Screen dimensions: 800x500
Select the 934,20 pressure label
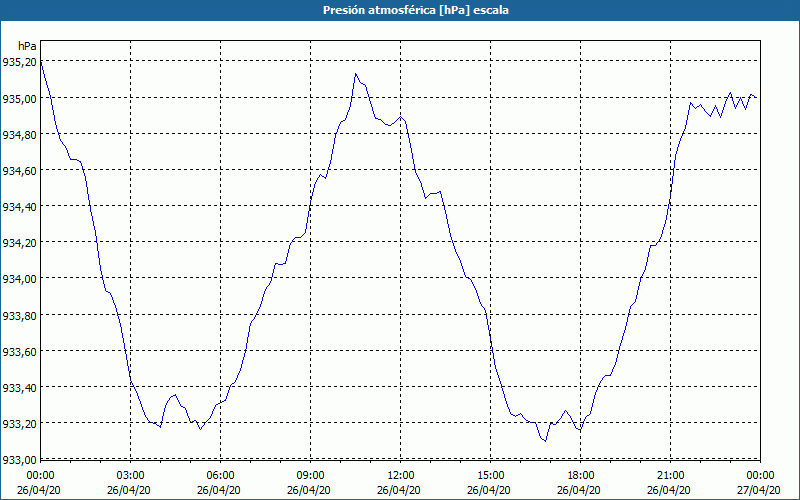click(20, 242)
